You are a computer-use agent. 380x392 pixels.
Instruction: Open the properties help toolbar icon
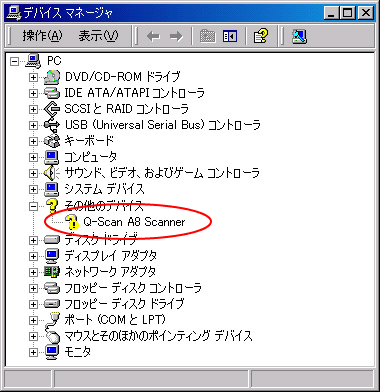click(x=261, y=36)
